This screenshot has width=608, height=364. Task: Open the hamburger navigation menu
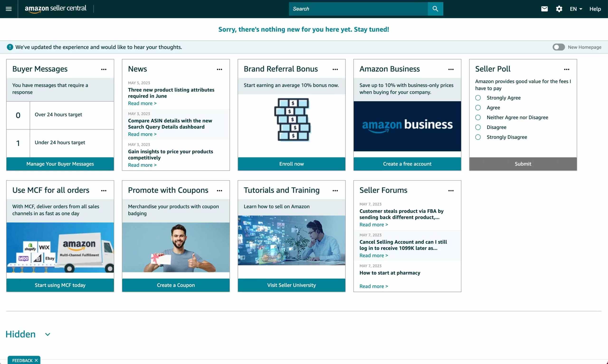click(x=8, y=9)
